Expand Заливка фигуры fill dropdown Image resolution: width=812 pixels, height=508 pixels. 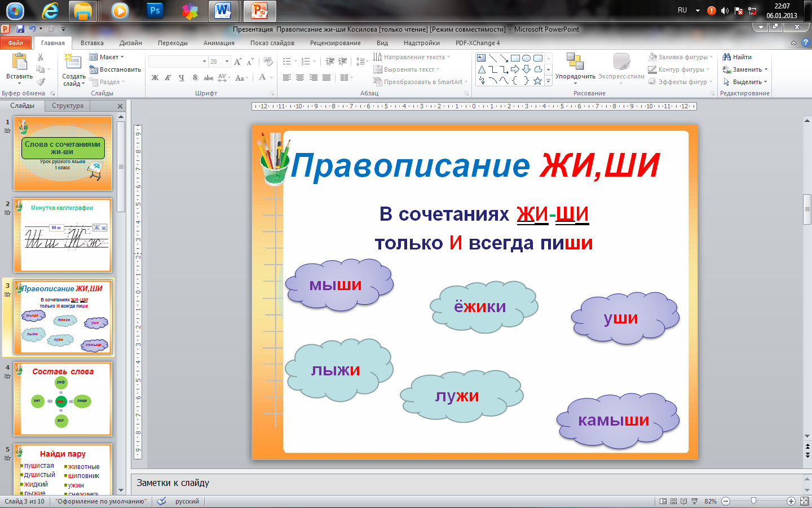point(711,57)
